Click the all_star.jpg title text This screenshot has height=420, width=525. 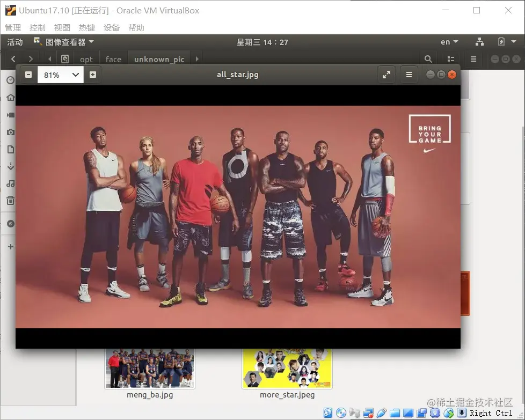[x=237, y=75]
